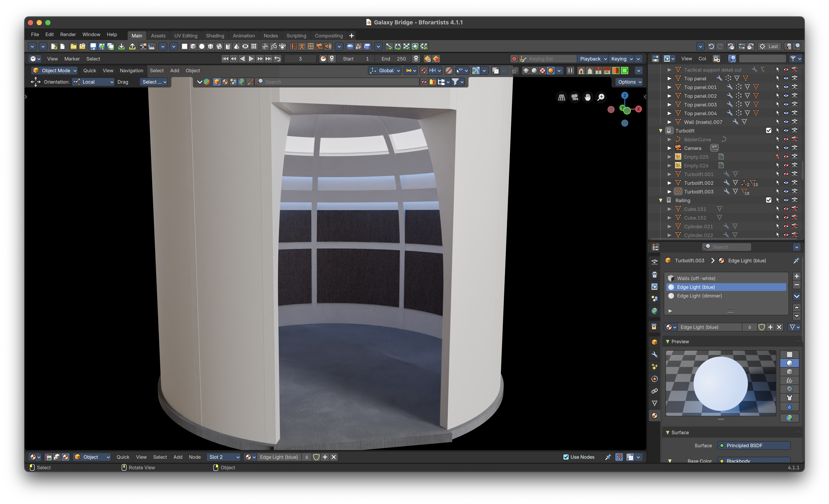Add an armature from the toolbar
829x504 pixels.
tap(302, 46)
